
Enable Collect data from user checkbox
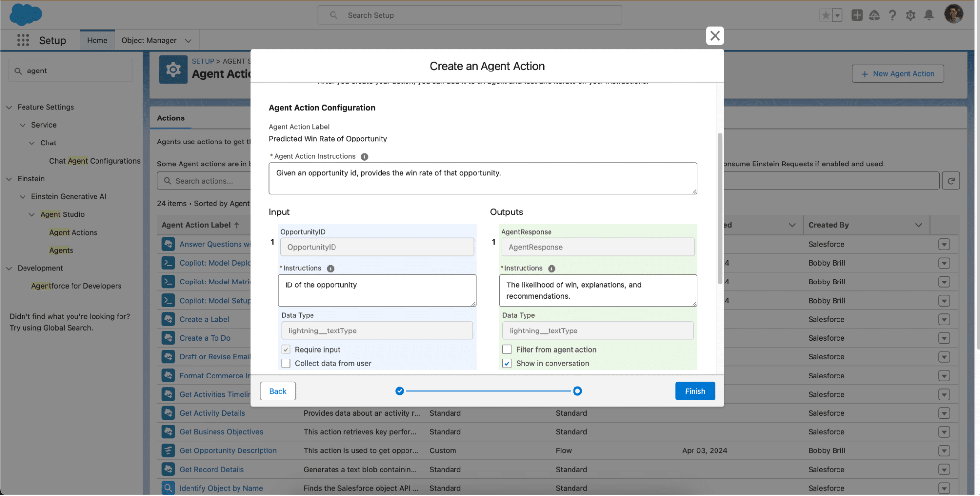(286, 363)
